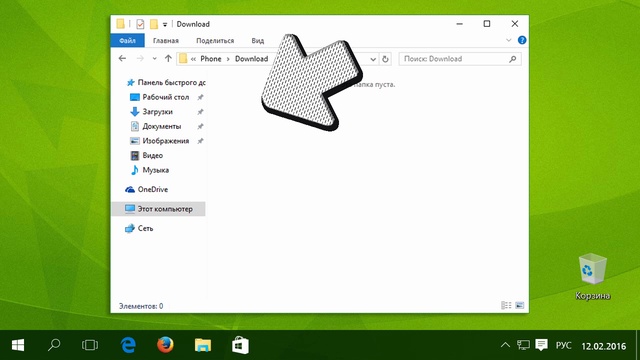640x360 pixels.
Task: Go back with the left arrow
Action: point(122,58)
